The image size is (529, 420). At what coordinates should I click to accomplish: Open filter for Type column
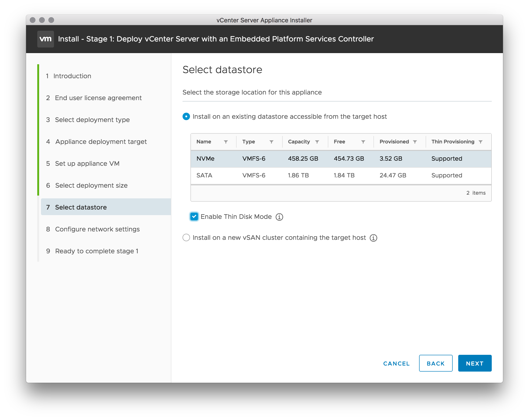271,142
